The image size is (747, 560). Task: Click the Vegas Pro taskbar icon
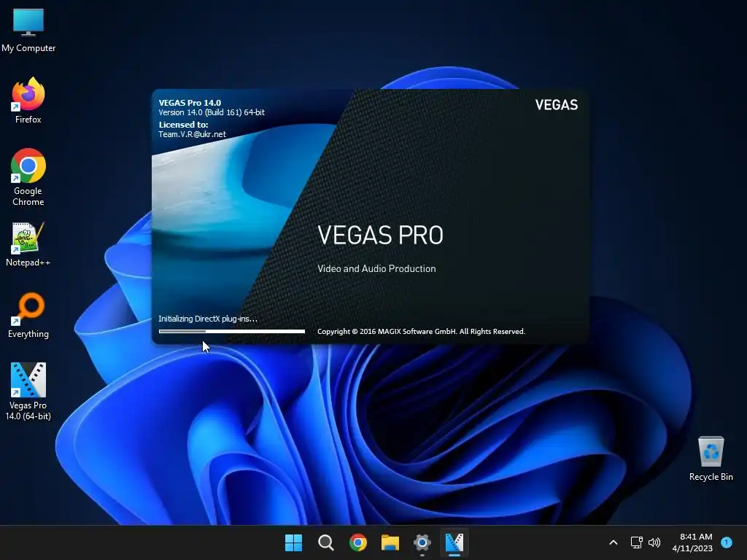pyautogui.click(x=454, y=542)
